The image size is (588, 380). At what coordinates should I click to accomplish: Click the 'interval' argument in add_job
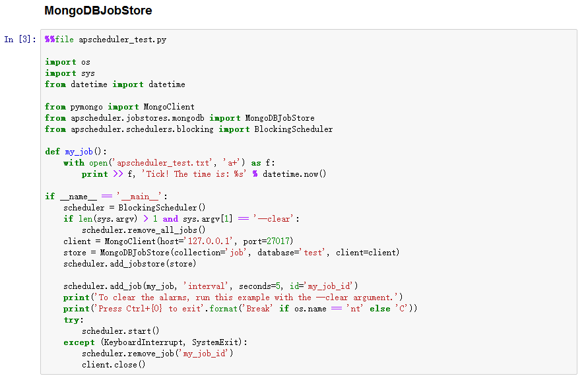pyautogui.click(x=205, y=286)
